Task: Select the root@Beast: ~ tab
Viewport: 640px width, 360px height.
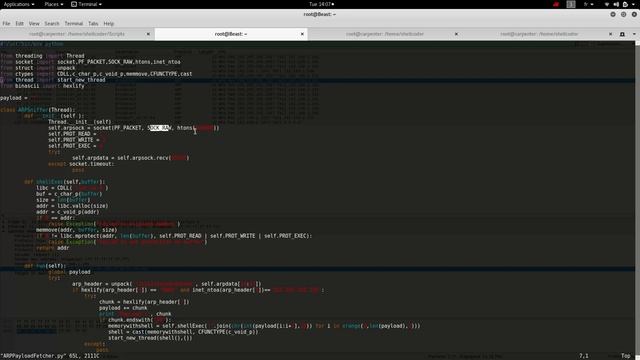Action: pos(231,34)
